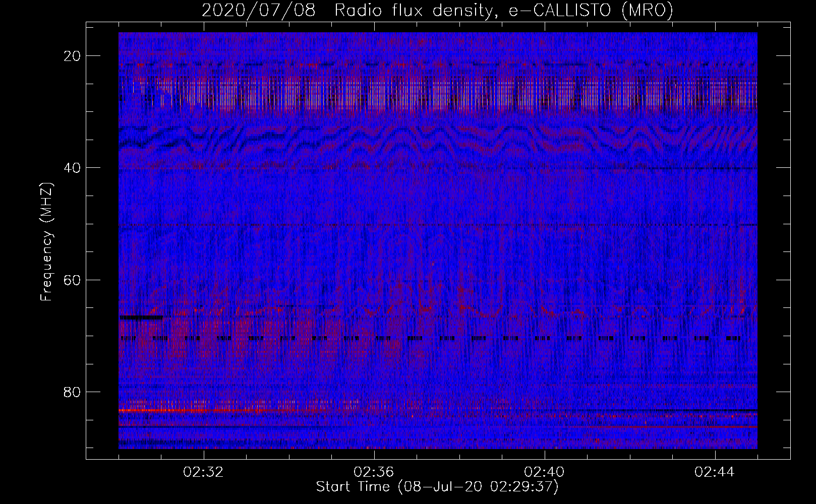Click the 02:40 time tick label
Image resolution: width=816 pixels, height=504 pixels.
point(545,472)
